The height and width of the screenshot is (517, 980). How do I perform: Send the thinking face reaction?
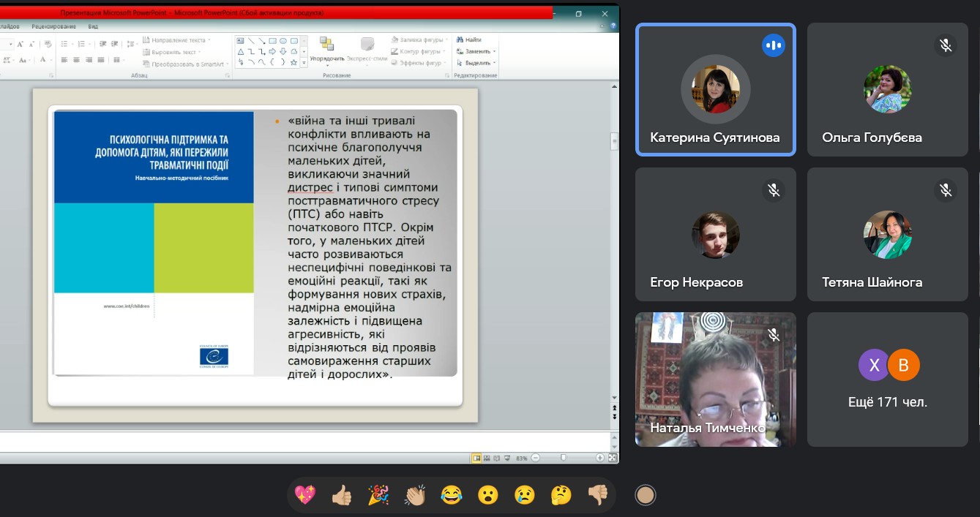pyautogui.click(x=561, y=495)
